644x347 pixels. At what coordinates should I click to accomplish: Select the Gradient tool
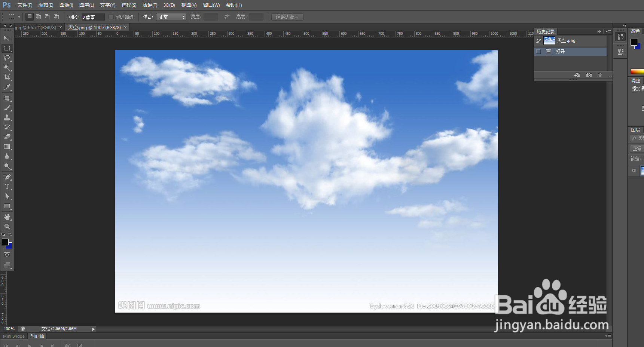coord(7,147)
